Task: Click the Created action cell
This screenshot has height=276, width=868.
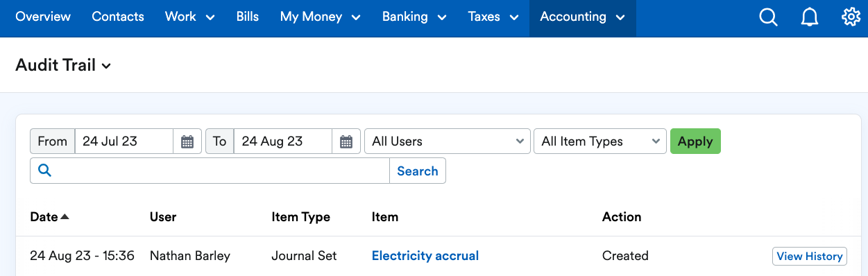Action: click(x=625, y=256)
